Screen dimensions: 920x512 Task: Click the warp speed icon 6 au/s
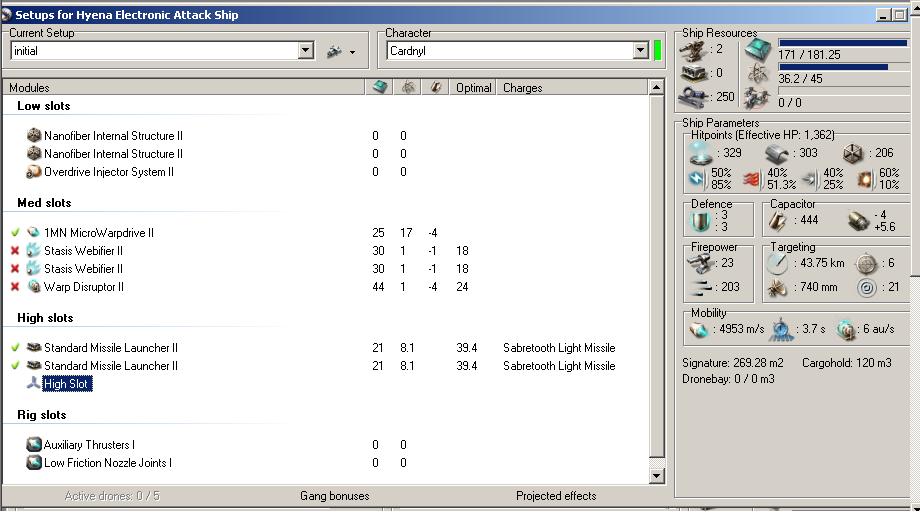point(846,330)
